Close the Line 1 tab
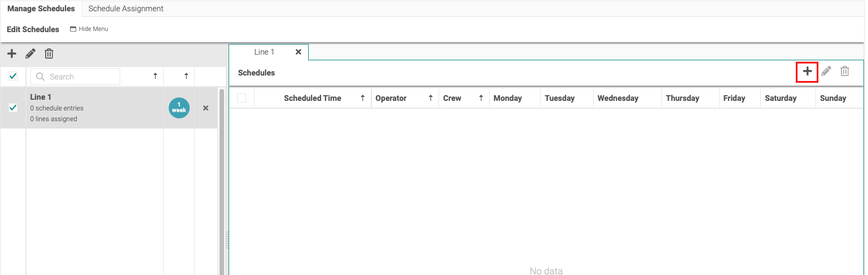 pos(298,52)
